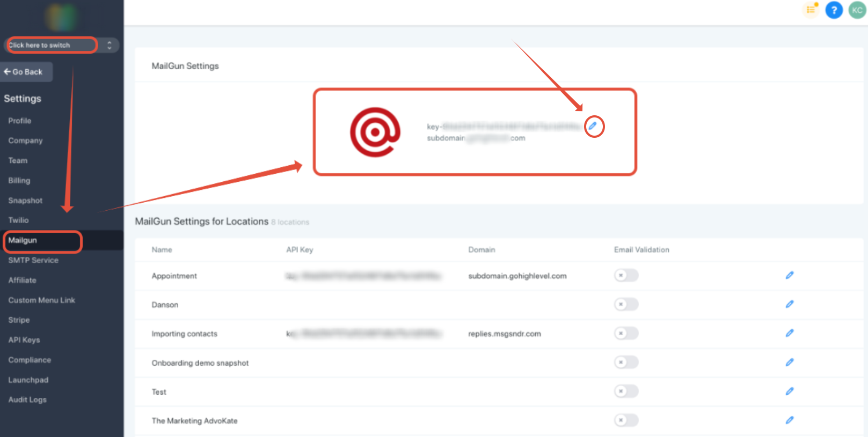
Task: Click the Onboarding demo snapshot location name
Action: (x=200, y=363)
